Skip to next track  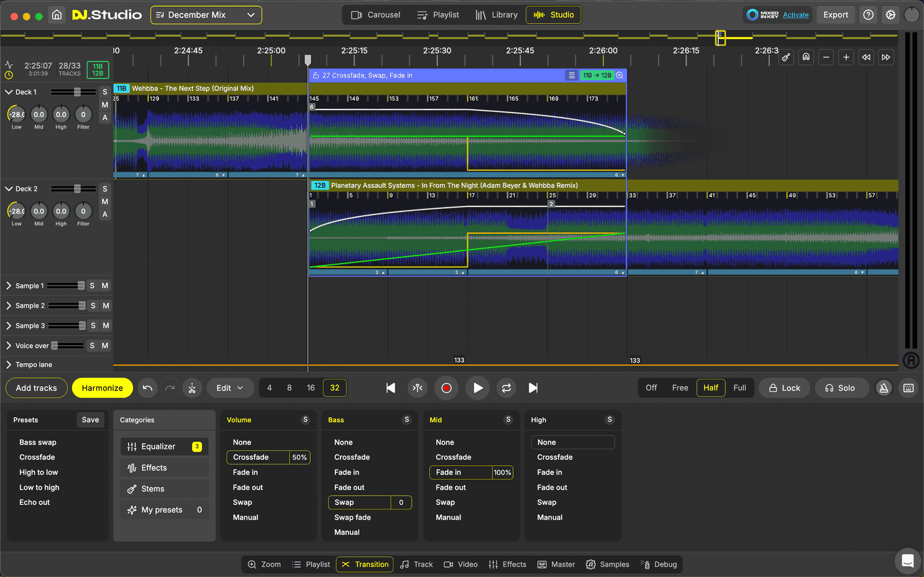533,388
